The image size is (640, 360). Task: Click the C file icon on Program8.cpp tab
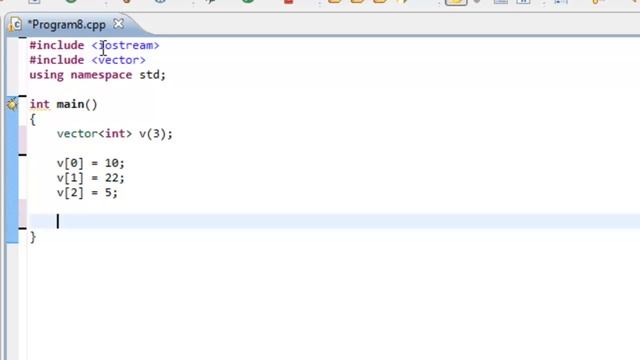tap(16, 25)
